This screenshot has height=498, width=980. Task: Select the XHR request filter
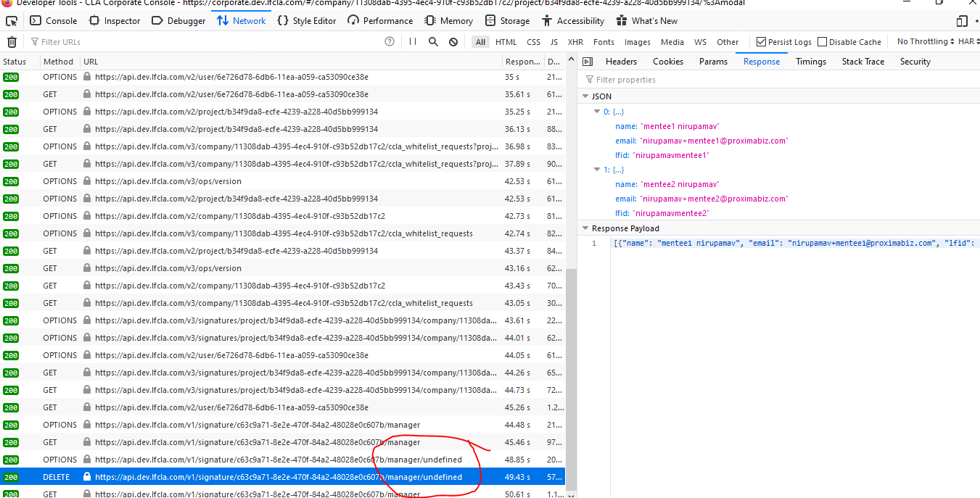click(x=575, y=42)
